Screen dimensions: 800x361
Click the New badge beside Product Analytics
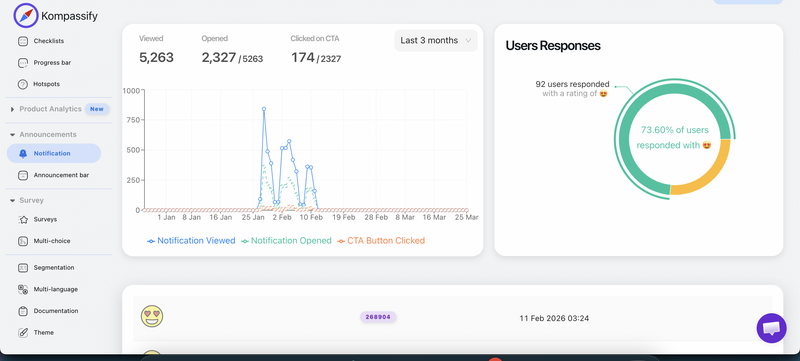tap(97, 109)
